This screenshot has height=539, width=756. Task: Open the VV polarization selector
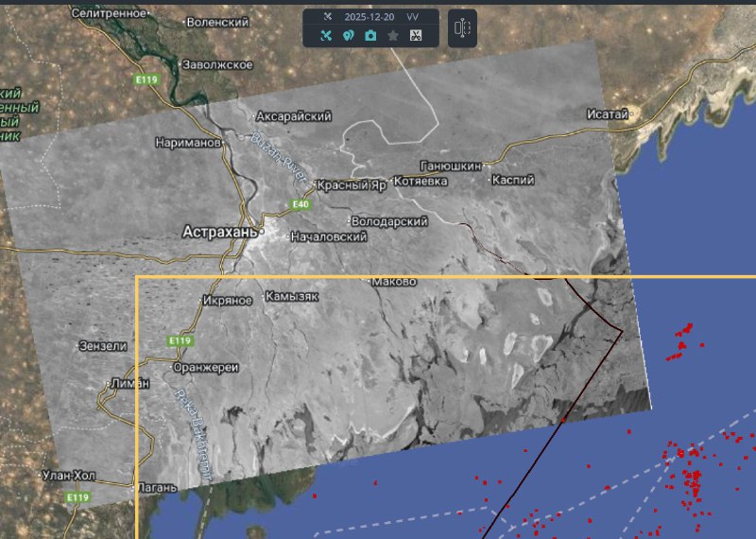(413, 17)
